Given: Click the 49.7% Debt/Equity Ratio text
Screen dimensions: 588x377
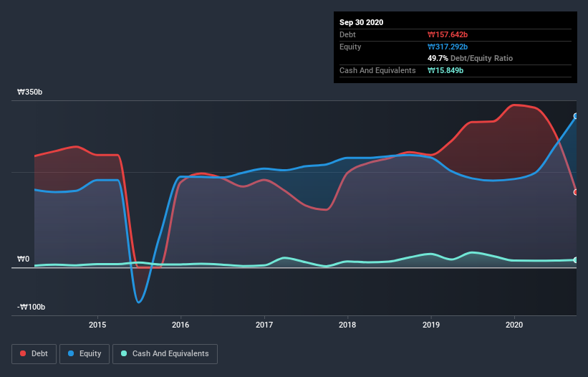Looking at the screenshot, I should [x=470, y=58].
